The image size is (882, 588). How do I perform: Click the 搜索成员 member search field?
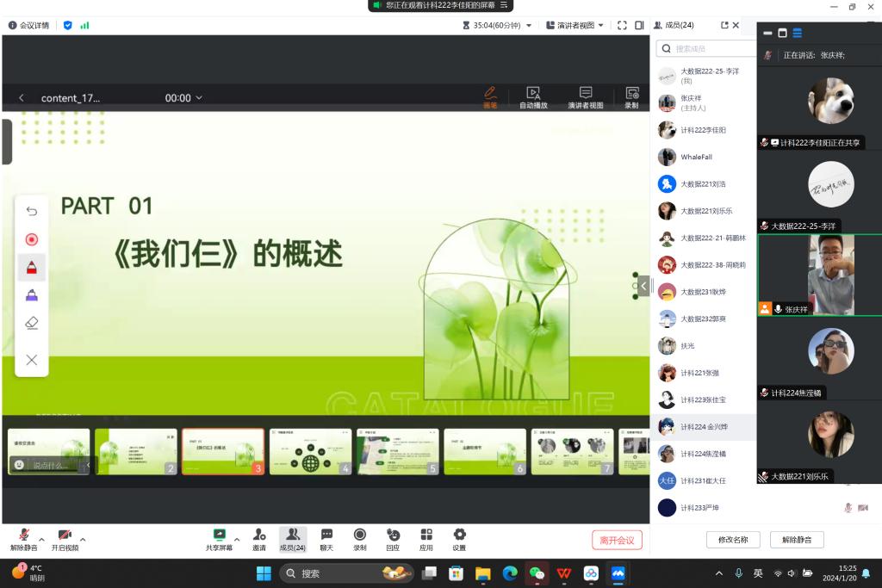[706, 49]
